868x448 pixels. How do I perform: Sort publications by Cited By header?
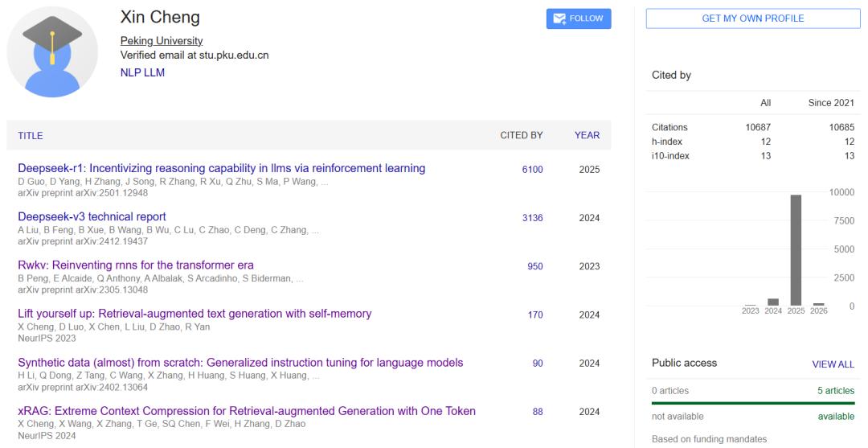(x=521, y=136)
